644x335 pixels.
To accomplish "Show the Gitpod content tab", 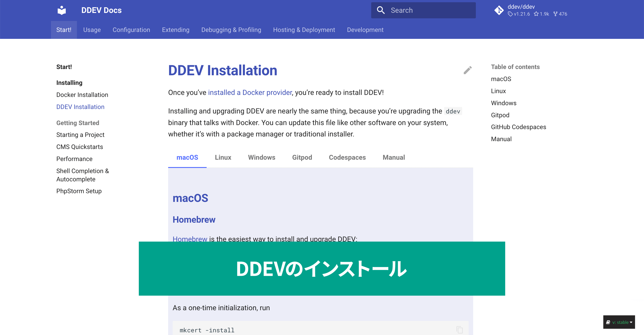I will pyautogui.click(x=302, y=157).
